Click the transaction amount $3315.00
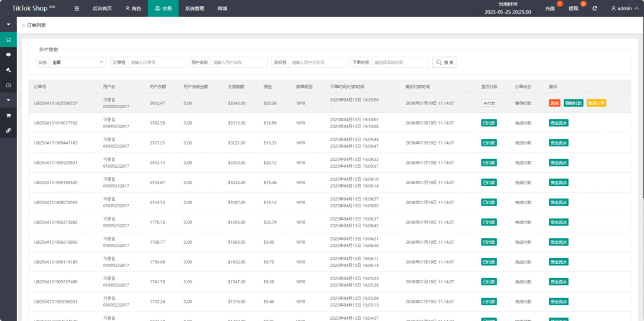This screenshot has width=644, height=321. pos(236,122)
